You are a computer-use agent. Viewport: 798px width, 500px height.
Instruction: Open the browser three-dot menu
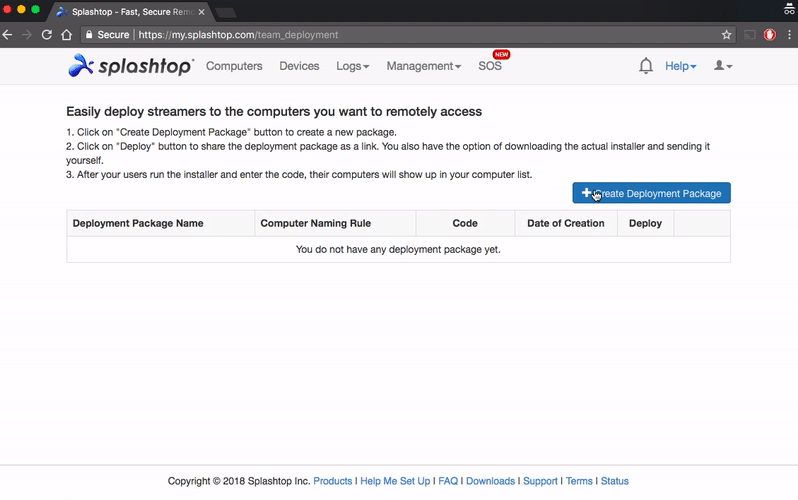pyautogui.click(x=789, y=34)
